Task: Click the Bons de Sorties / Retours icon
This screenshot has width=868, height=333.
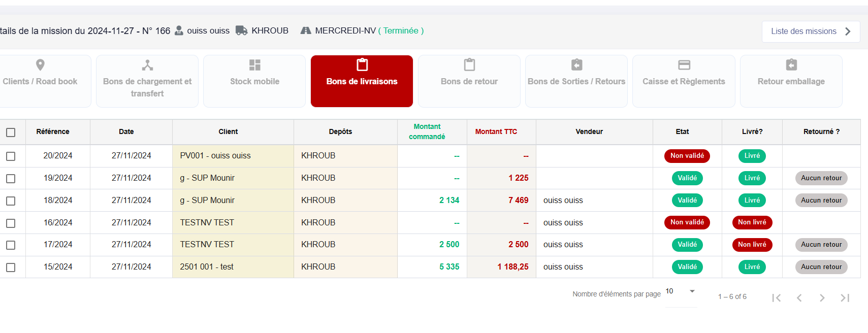Action: tap(576, 65)
